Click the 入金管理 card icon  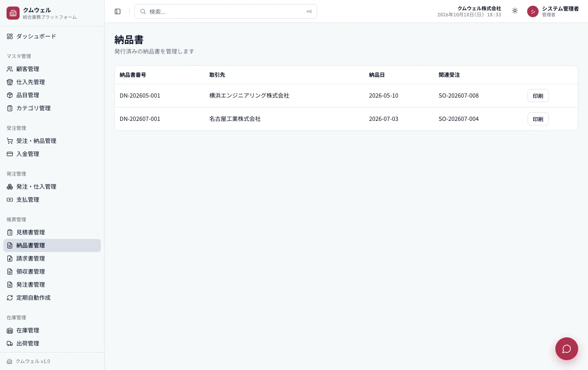[10, 154]
